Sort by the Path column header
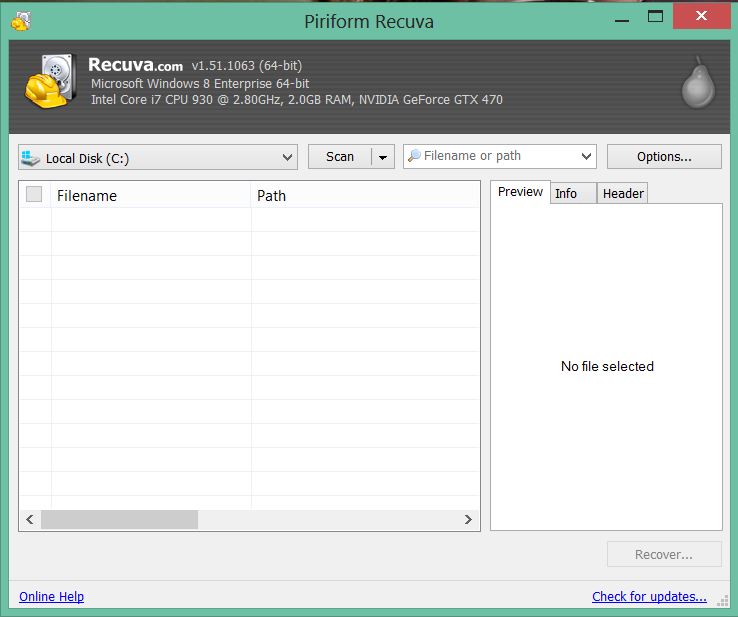738x617 pixels. coord(365,195)
